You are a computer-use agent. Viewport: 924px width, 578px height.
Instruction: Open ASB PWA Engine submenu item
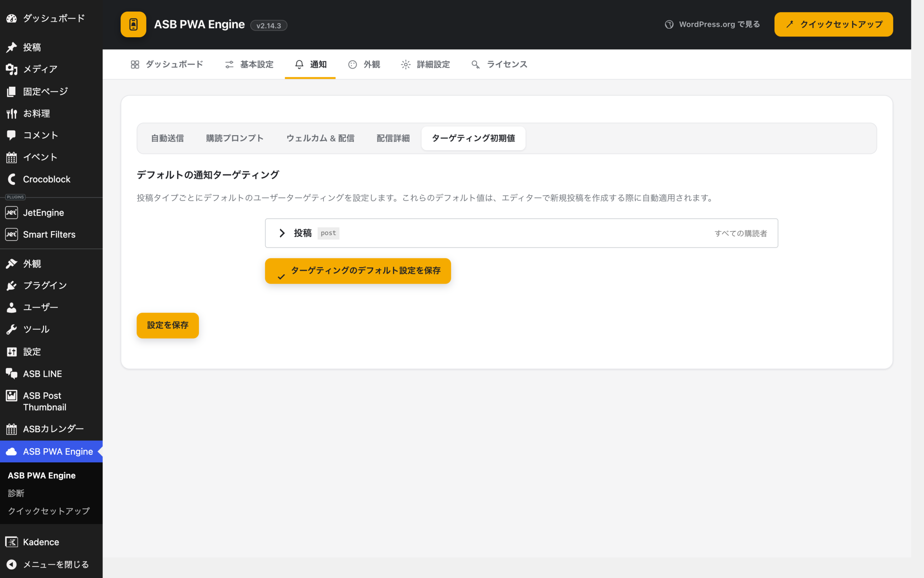pos(42,475)
